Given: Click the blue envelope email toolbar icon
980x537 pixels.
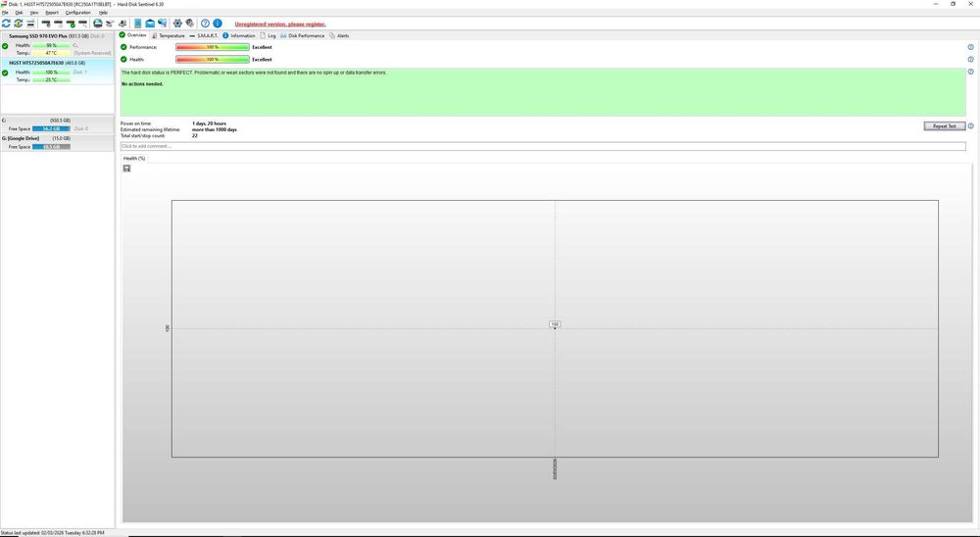Looking at the screenshot, I should [x=150, y=24].
